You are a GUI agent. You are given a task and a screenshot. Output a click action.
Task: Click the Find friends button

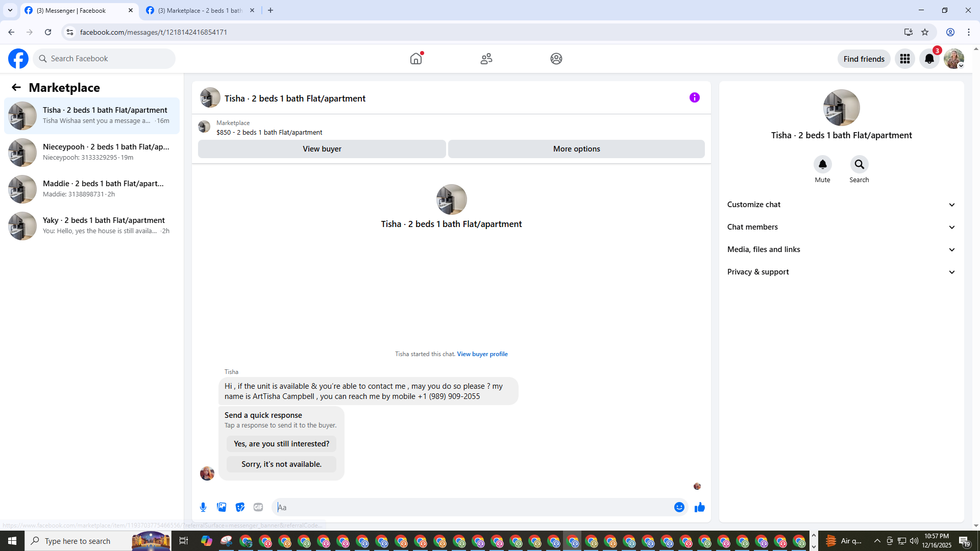click(x=864, y=59)
